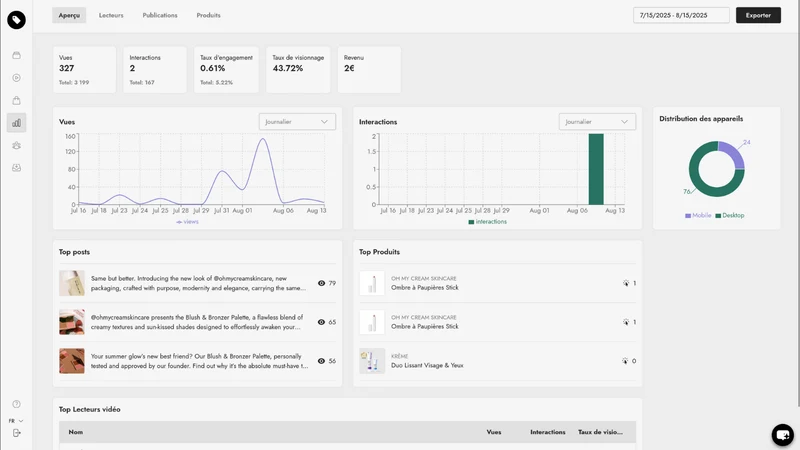Click the page vertical scrollbar
Image resolution: width=800 pixels, height=450 pixels.
pos(797,204)
